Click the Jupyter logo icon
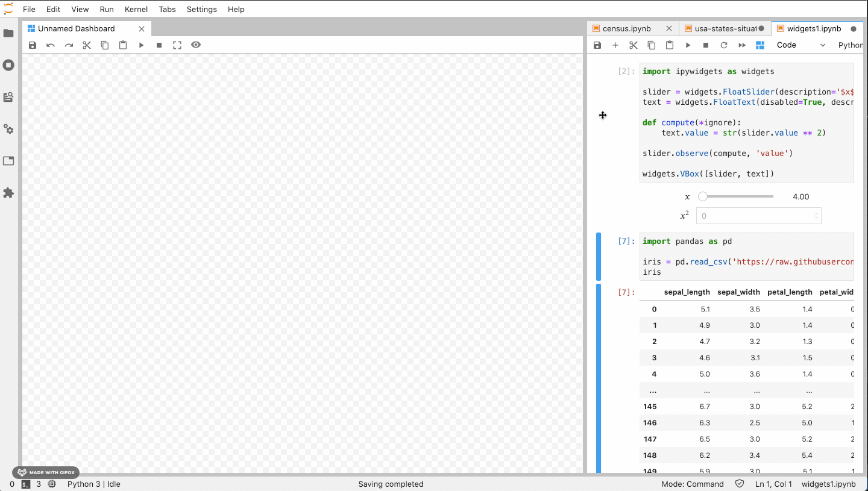The width and height of the screenshot is (868, 491). click(x=8, y=8)
